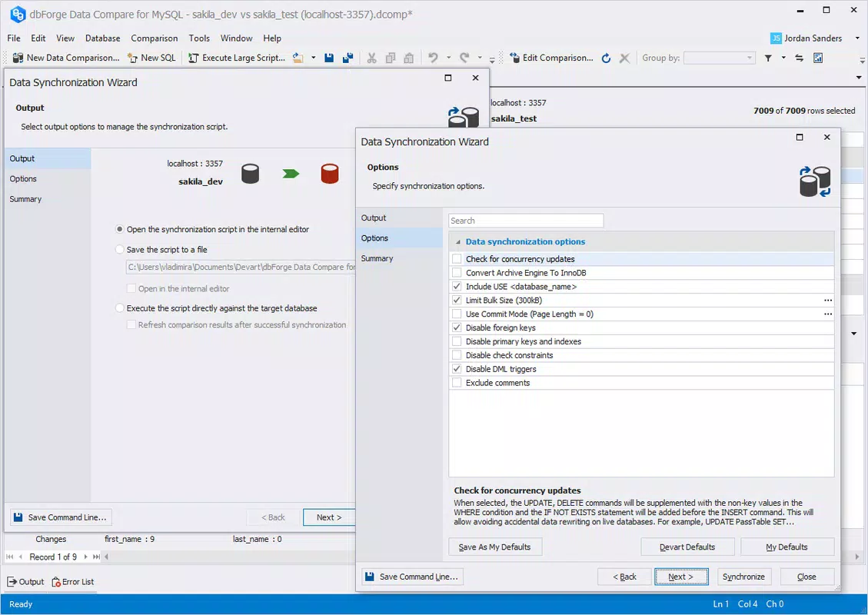Click the Refresh comparison icon
Image resolution: width=868 pixels, height=615 pixels.
(x=606, y=58)
